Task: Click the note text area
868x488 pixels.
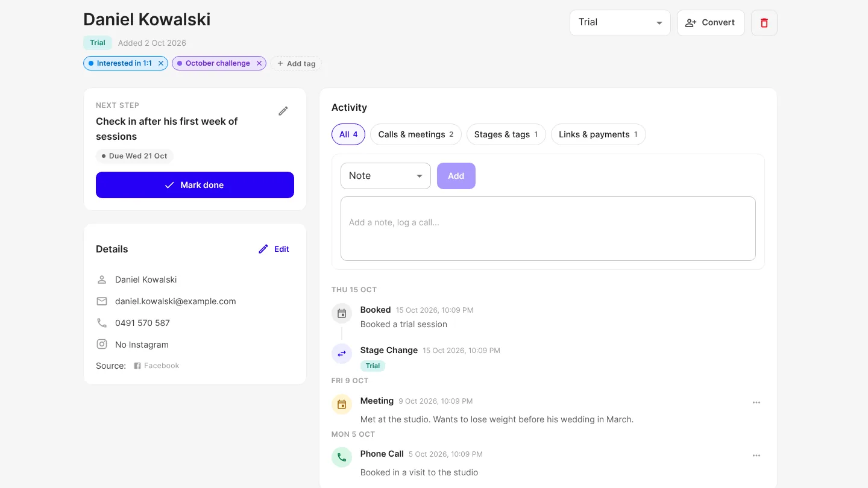Action: [x=548, y=229]
